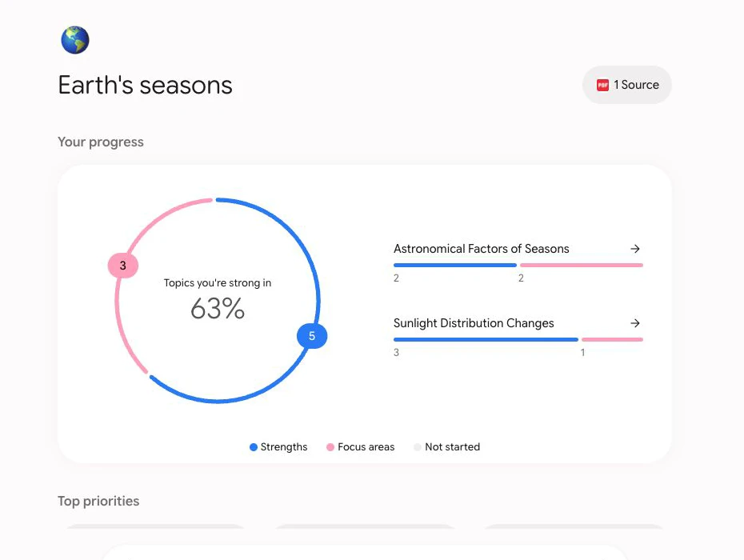The width and height of the screenshot is (744, 560).
Task: Click blue Strengths legend dot
Action: click(x=254, y=447)
